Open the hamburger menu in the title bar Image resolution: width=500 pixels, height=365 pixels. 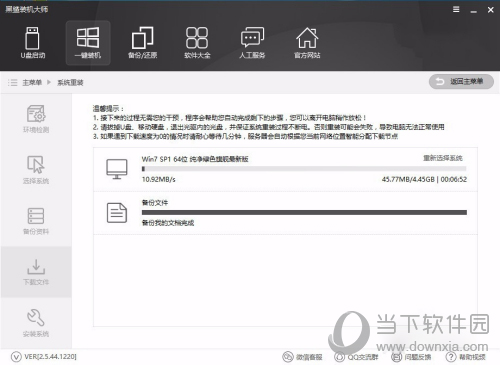pyautogui.click(x=456, y=10)
